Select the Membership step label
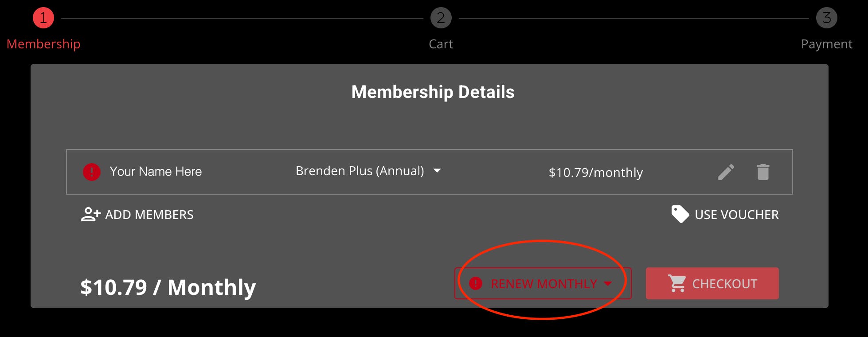The height and width of the screenshot is (337, 868). tap(43, 44)
